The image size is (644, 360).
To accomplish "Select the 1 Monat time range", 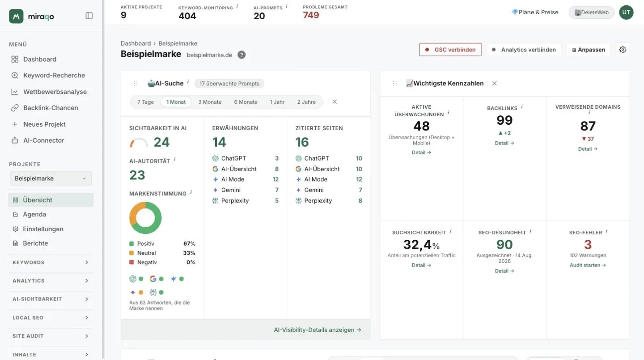I will (x=176, y=102).
